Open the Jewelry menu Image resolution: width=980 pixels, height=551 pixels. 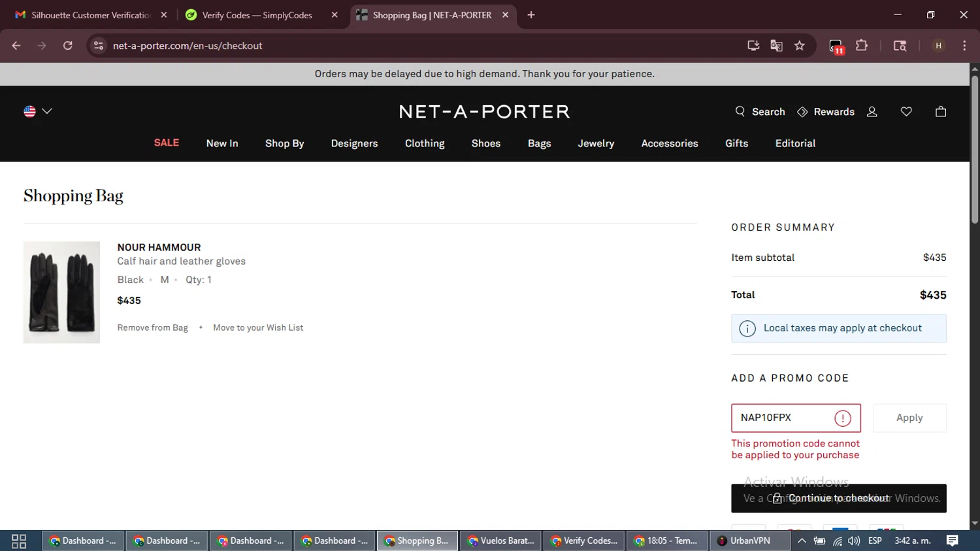[596, 143]
